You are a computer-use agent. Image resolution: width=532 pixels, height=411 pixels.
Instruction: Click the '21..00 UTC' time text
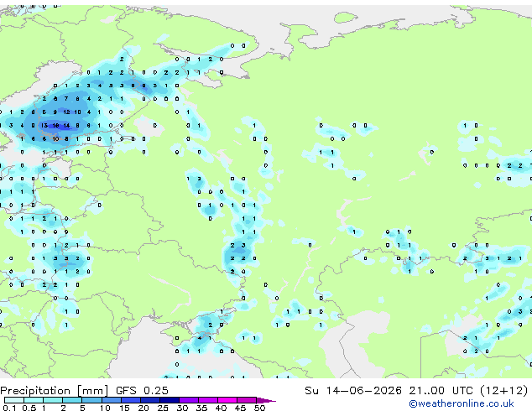[x=441, y=390]
